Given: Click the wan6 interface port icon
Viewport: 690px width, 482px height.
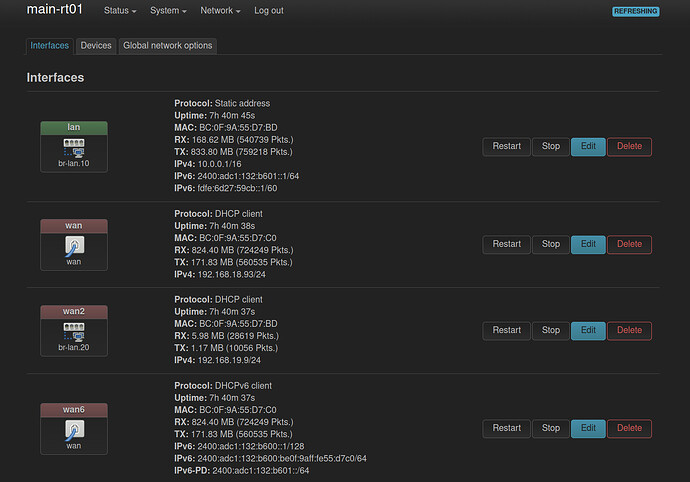Looking at the screenshot, I should [73, 429].
